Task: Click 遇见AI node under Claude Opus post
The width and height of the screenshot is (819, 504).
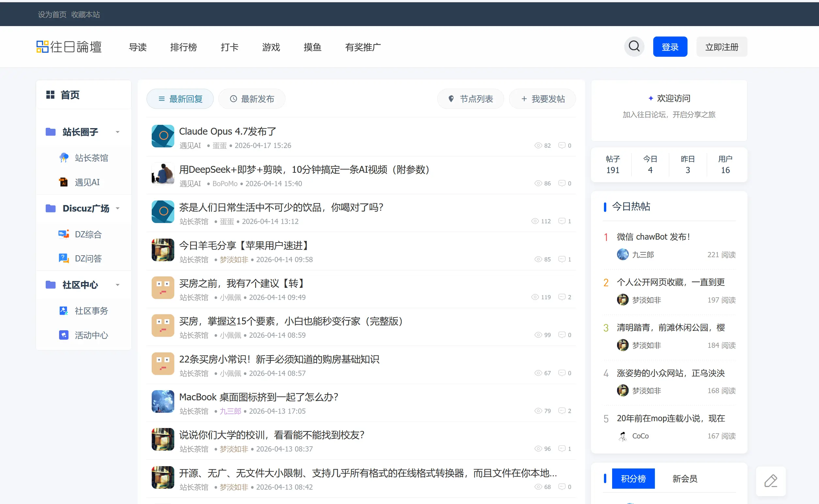Action: [x=190, y=145]
